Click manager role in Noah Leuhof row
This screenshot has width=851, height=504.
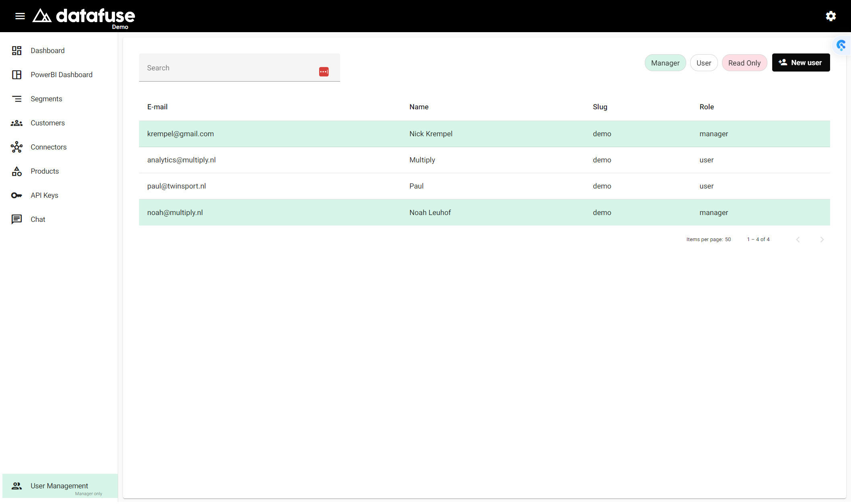click(x=714, y=213)
